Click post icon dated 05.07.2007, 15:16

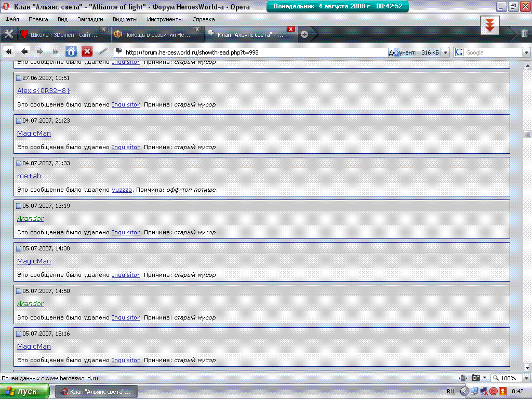tap(19, 334)
